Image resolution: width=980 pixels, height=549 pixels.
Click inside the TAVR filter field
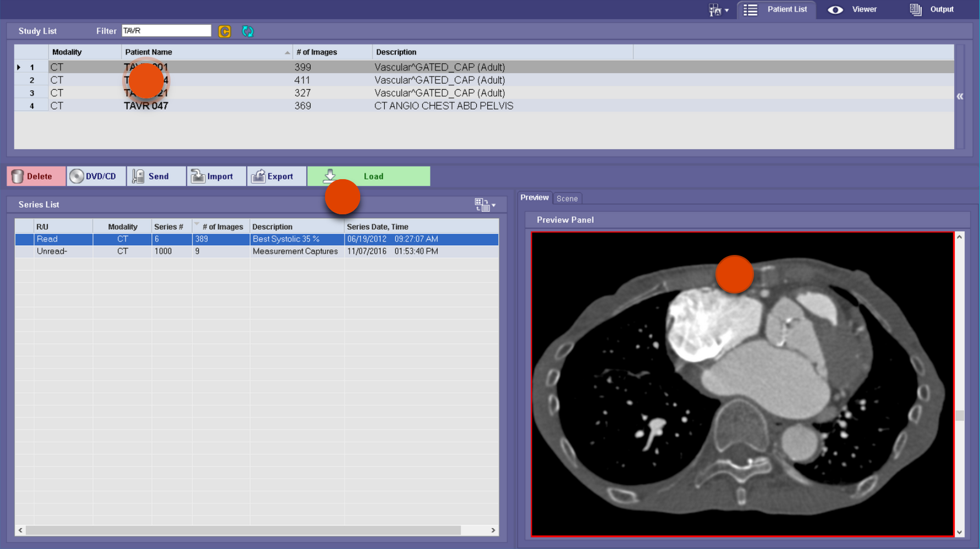coord(166,30)
